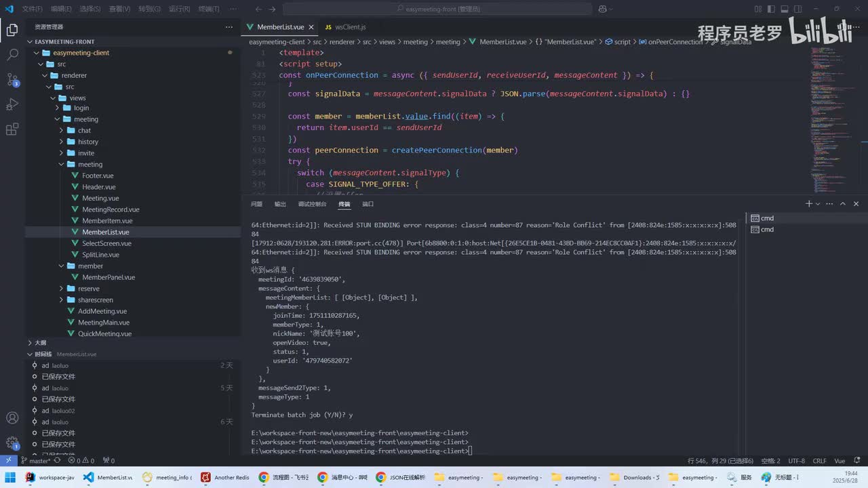Go back with the navigation arrow

(259, 9)
